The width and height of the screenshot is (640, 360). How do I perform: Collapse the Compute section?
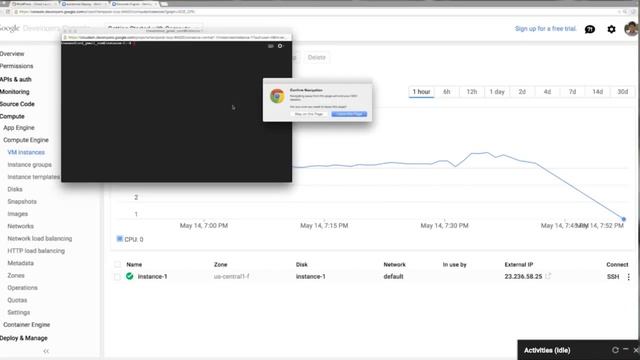(12, 116)
